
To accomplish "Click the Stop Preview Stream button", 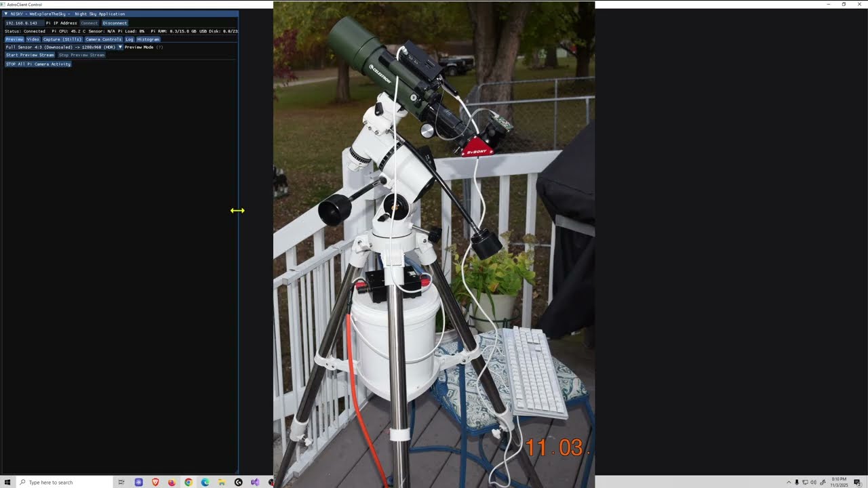I will 81,55.
